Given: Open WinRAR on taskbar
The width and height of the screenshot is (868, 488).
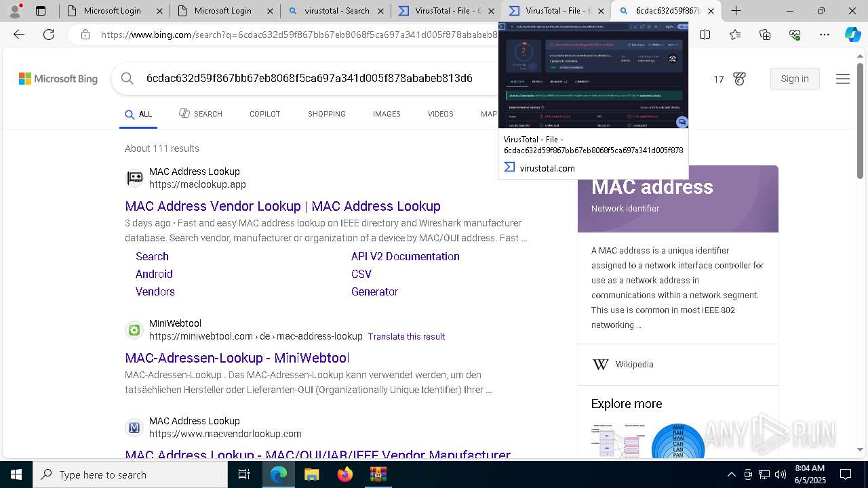Looking at the screenshot, I should pyautogui.click(x=378, y=474).
